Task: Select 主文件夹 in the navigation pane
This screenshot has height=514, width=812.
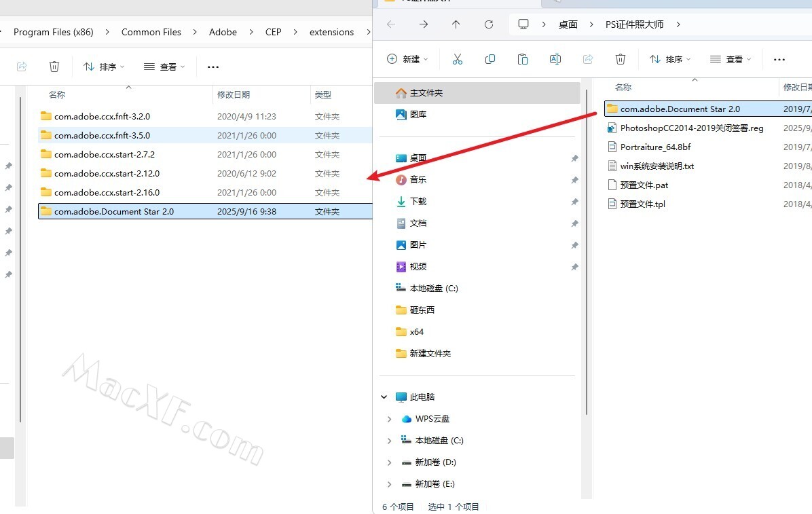Action: [477, 93]
